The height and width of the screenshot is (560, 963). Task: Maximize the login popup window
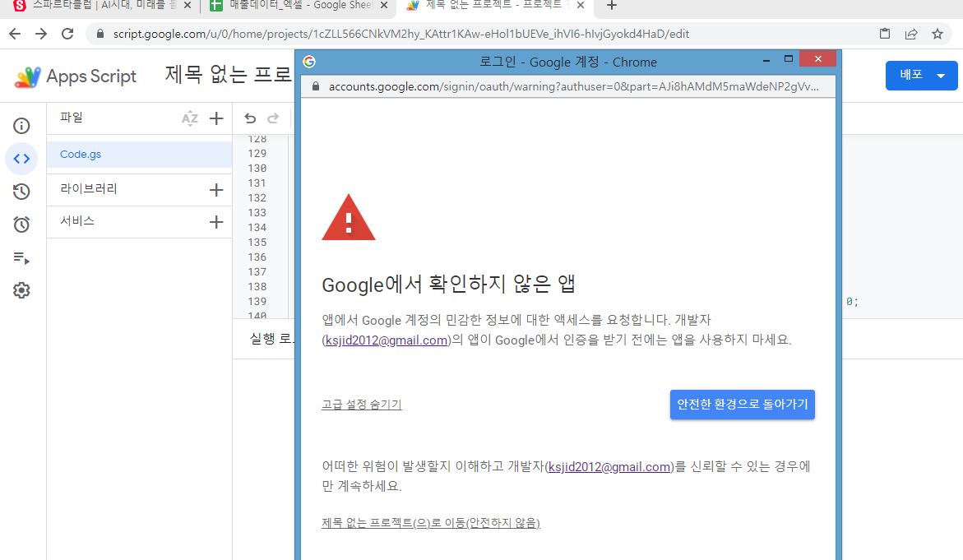pos(789,59)
